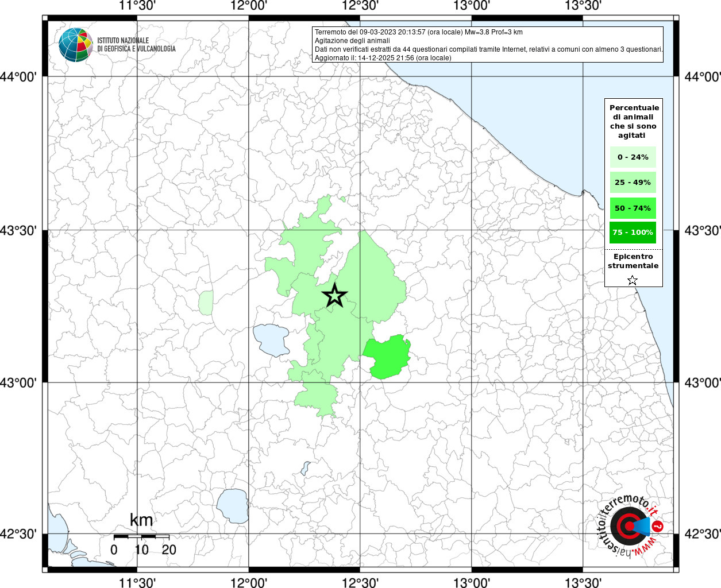Click 'Istituto Nazionale di Geofisica e Vulcanologia' text
The image size is (721, 588).
[136, 45]
